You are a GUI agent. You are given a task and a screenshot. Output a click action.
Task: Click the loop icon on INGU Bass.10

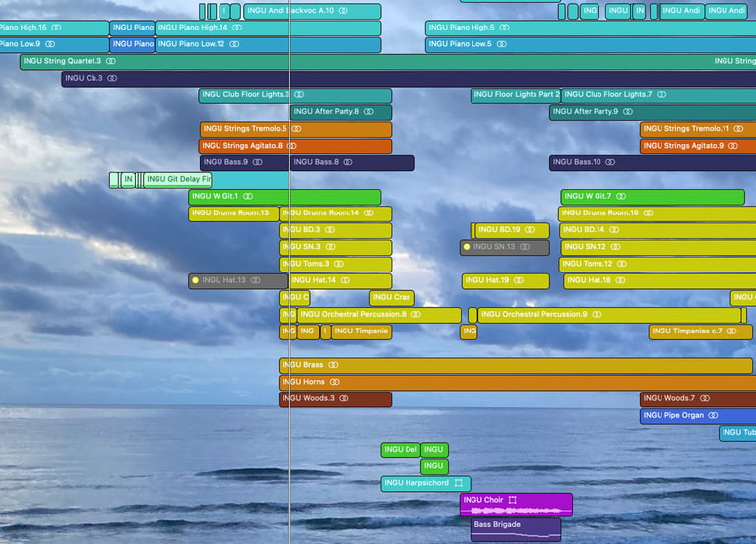click(x=610, y=162)
